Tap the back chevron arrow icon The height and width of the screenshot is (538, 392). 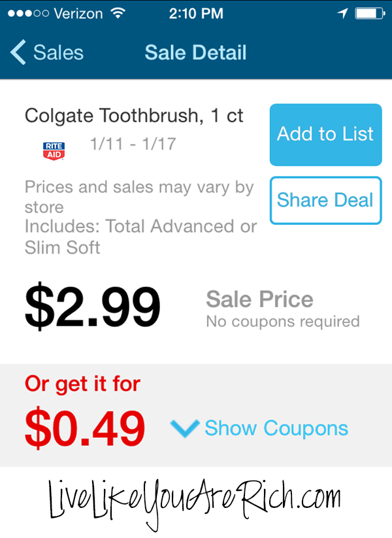coord(18,52)
